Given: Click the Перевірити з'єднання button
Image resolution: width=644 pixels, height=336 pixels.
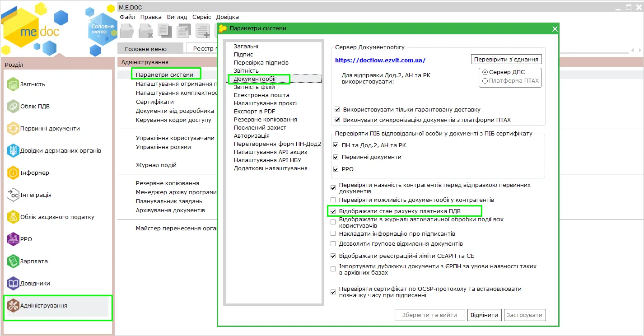Looking at the screenshot, I should pyautogui.click(x=506, y=59).
